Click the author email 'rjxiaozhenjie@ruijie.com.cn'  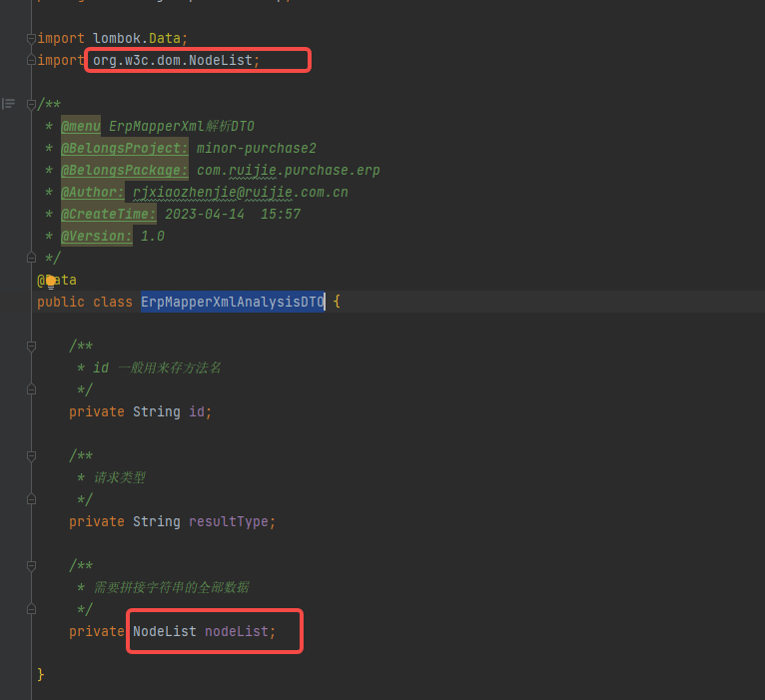click(x=241, y=192)
